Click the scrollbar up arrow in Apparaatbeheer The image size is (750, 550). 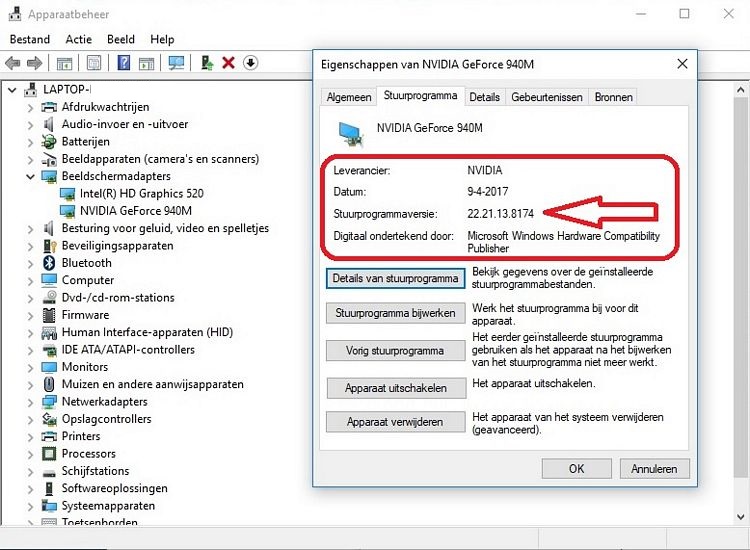(740, 89)
